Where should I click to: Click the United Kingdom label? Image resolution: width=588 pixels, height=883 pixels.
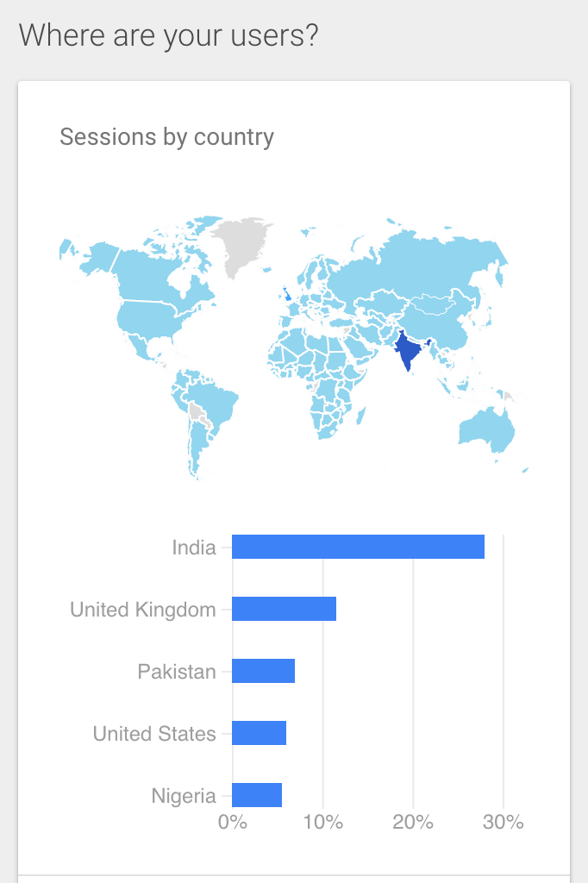pyautogui.click(x=143, y=610)
